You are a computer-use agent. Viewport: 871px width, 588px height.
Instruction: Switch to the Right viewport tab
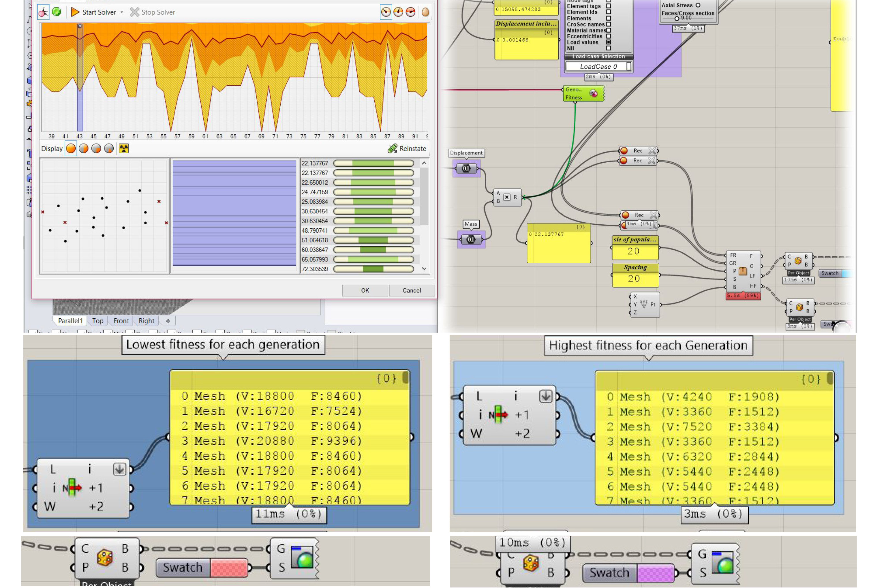(x=146, y=321)
